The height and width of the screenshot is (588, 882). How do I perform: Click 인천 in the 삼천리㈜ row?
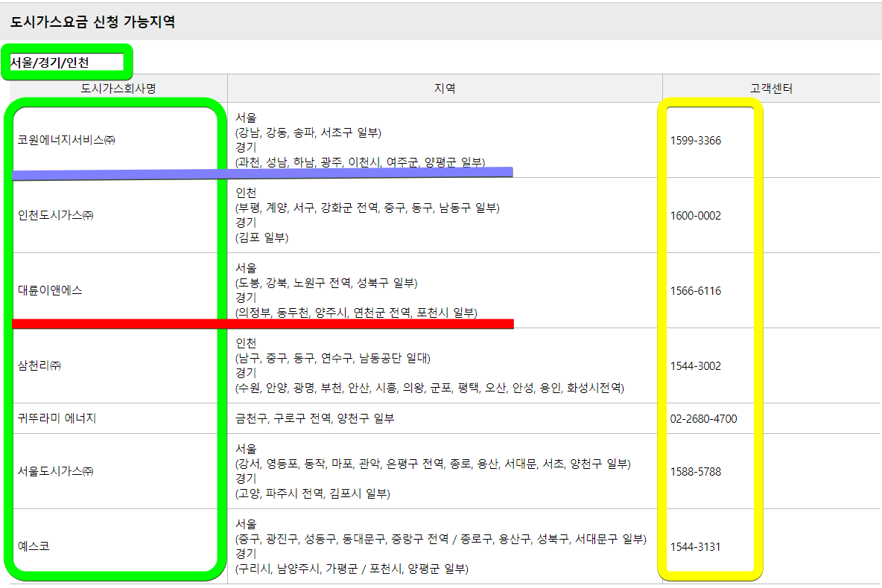[x=246, y=343]
